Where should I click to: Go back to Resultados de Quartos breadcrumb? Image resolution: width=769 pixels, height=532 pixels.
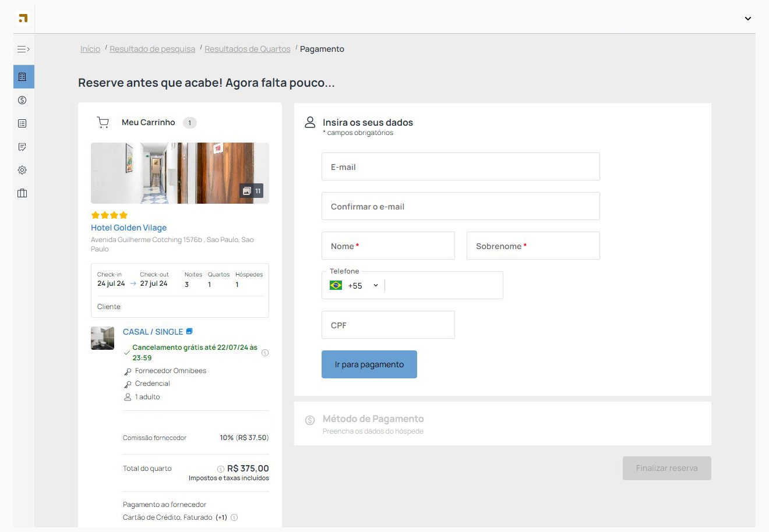coord(247,49)
